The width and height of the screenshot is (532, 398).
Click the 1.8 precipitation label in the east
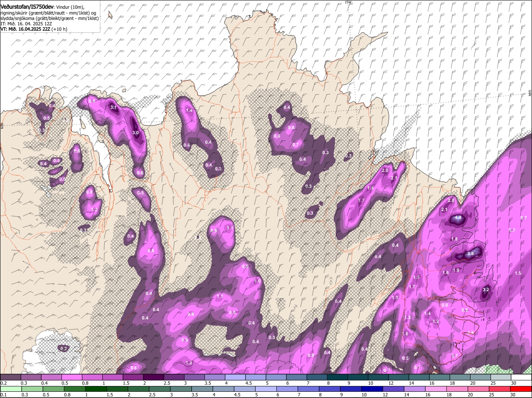pos(454,239)
